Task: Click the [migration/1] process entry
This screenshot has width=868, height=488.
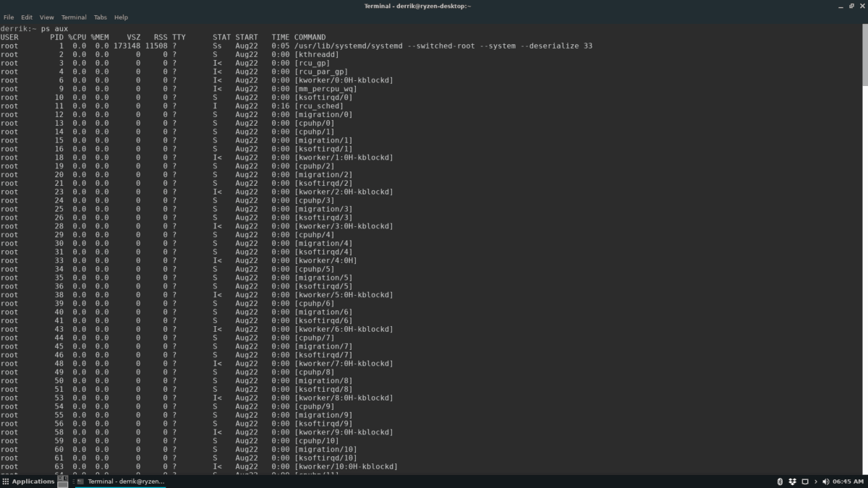Action: coord(323,140)
